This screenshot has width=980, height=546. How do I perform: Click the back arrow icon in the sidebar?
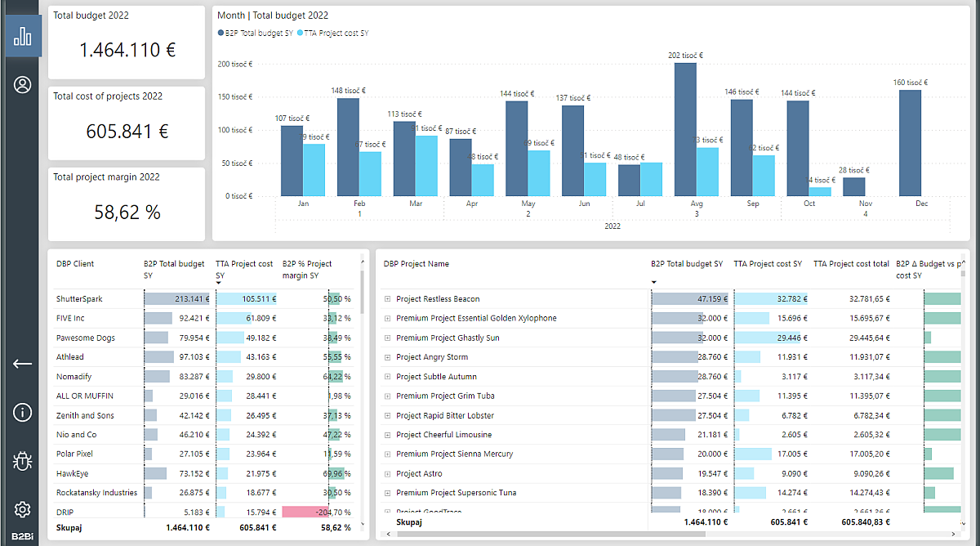point(23,364)
